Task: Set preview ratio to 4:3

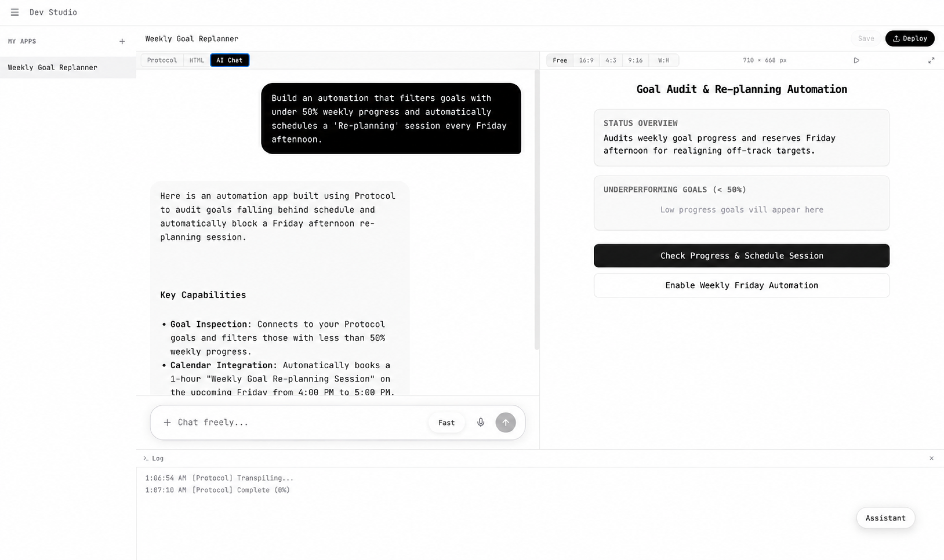Action: point(611,60)
